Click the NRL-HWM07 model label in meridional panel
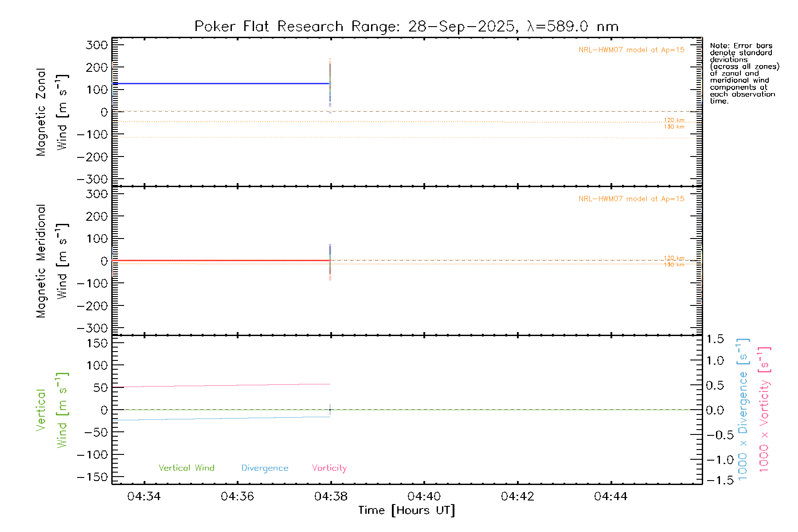This screenshot has height=532, width=798. pos(631,199)
